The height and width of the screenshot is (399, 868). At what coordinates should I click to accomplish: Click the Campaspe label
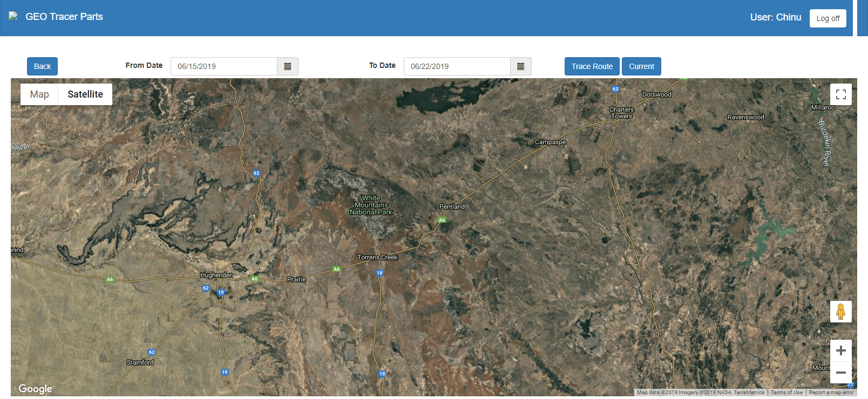pos(550,142)
